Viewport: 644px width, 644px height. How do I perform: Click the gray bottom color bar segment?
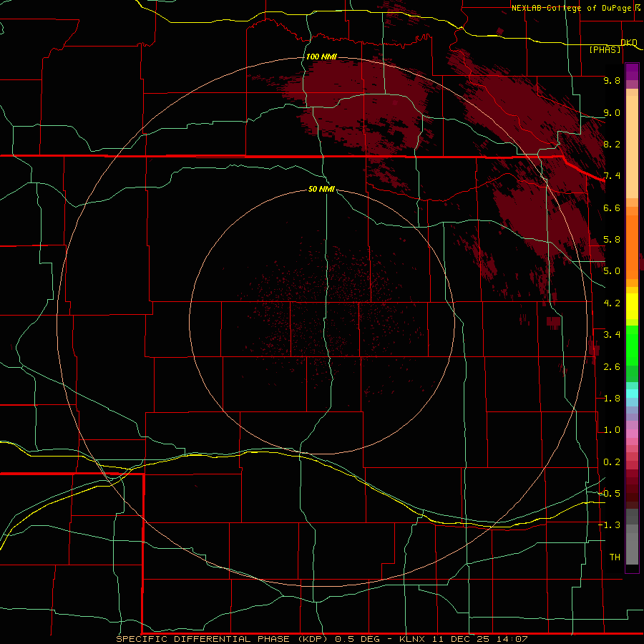pyautogui.click(x=632, y=548)
